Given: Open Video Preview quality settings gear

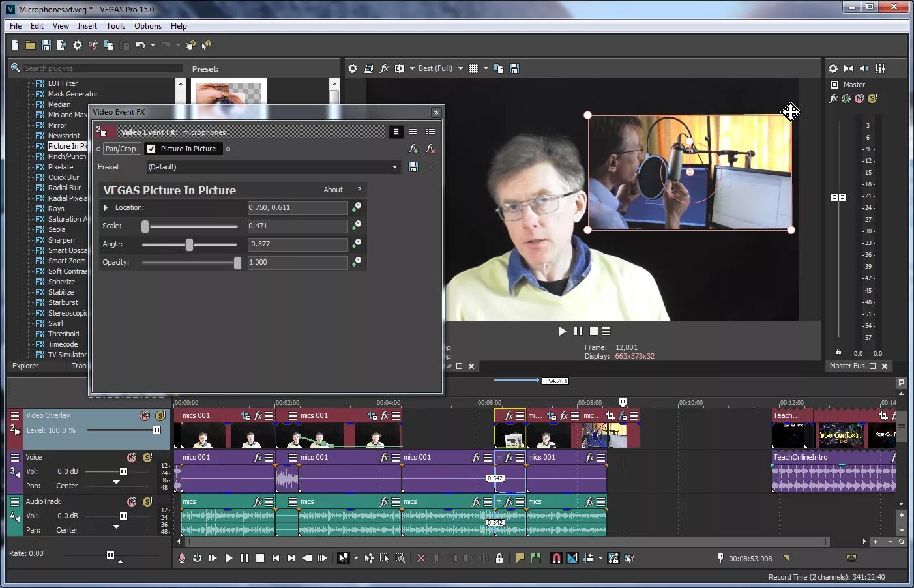Looking at the screenshot, I should tap(353, 68).
